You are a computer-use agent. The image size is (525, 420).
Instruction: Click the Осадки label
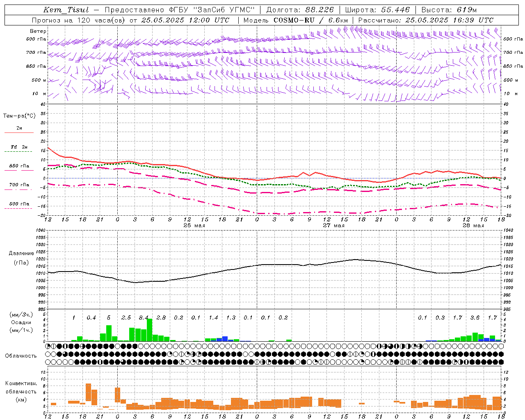point(21,322)
